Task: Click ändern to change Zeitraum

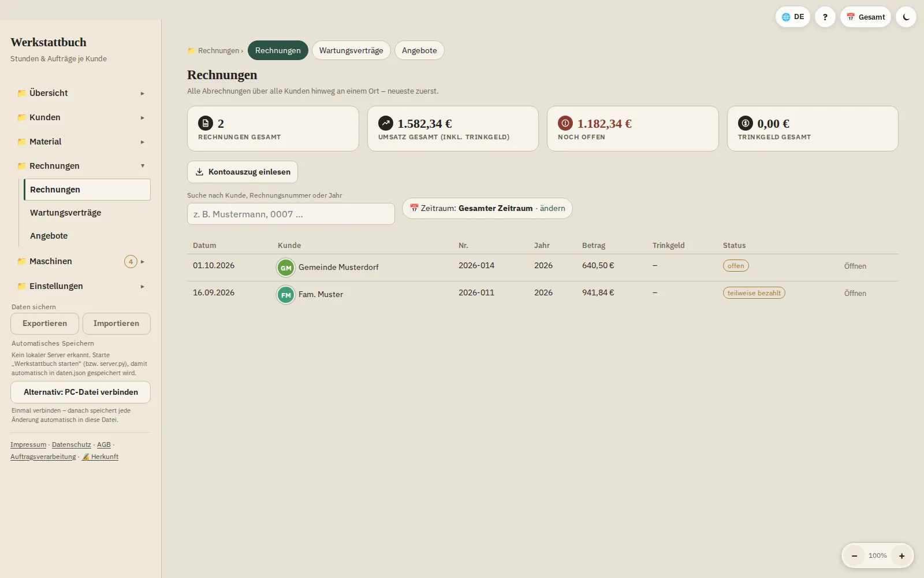Action: point(553,208)
